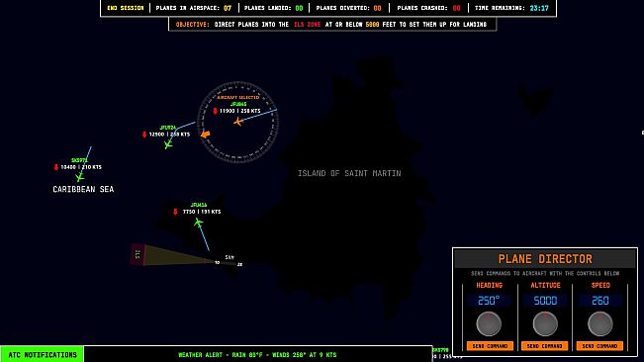Click the AIRCRAFT SELECTED label
The image size is (644, 362).
click(238, 97)
